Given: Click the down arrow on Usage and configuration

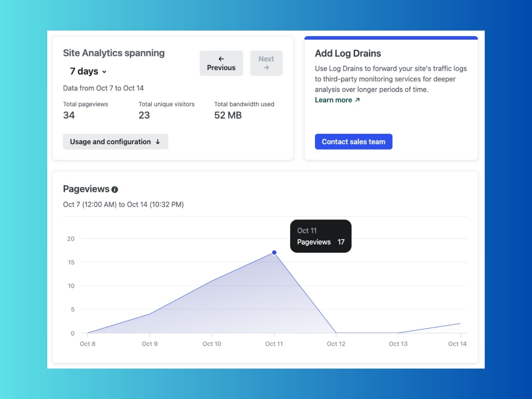Looking at the screenshot, I should coord(158,141).
